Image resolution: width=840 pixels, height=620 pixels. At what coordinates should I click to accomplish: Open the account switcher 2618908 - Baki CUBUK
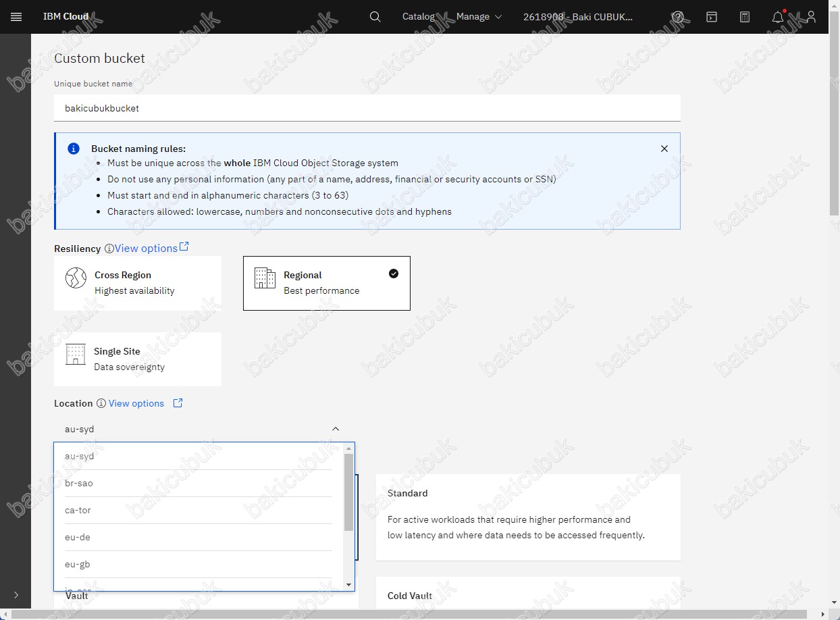click(578, 17)
